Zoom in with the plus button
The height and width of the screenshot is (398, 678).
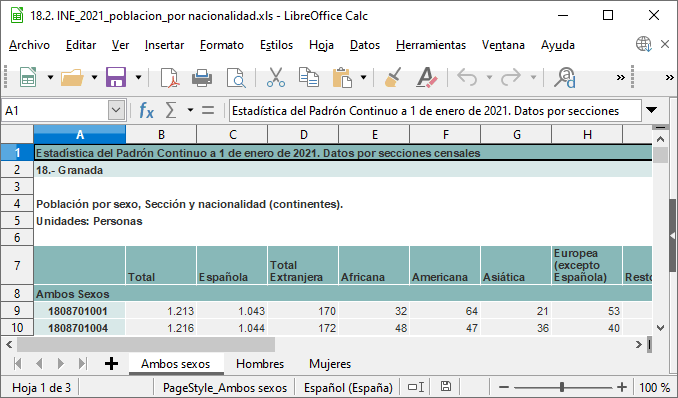[x=622, y=387]
